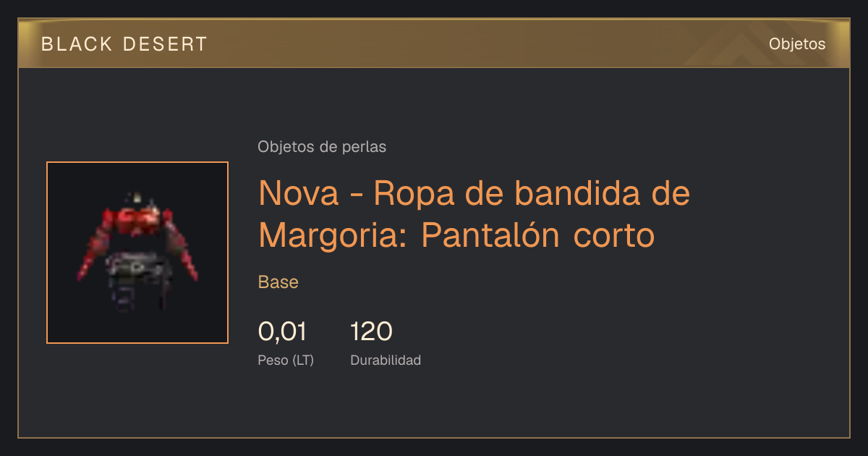Click the gold header banner bar
Screen dimensions: 868x456
[x=434, y=43]
